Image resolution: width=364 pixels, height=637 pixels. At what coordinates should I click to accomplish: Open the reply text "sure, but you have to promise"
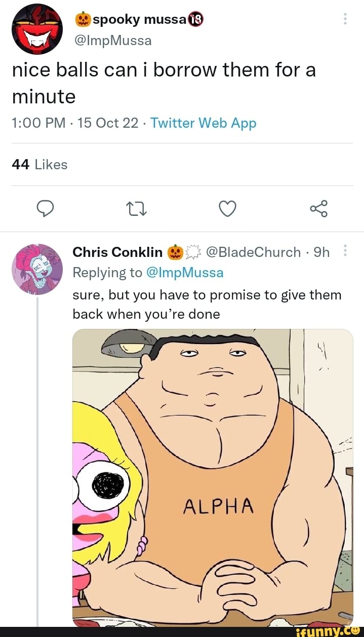pos(207,305)
